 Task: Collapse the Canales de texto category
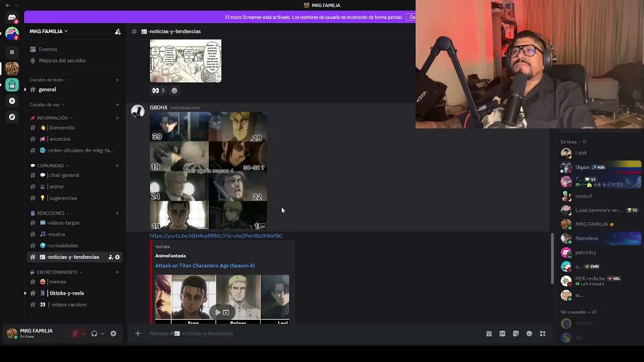48,79
